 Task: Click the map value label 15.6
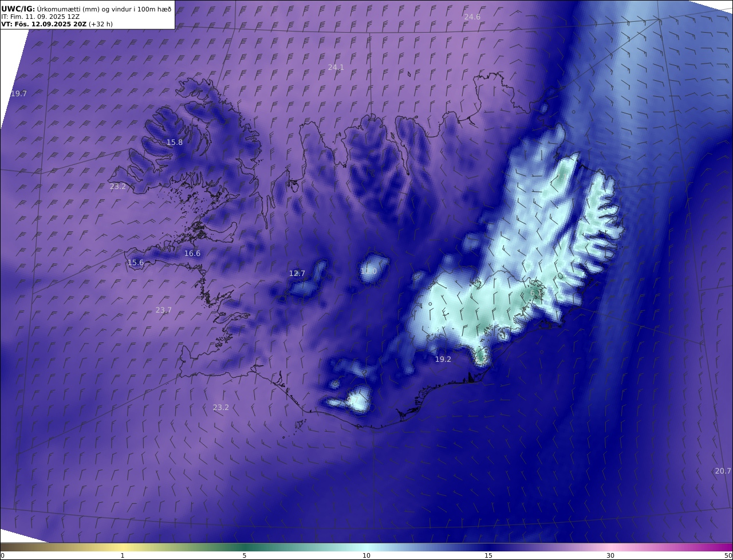pyautogui.click(x=136, y=262)
